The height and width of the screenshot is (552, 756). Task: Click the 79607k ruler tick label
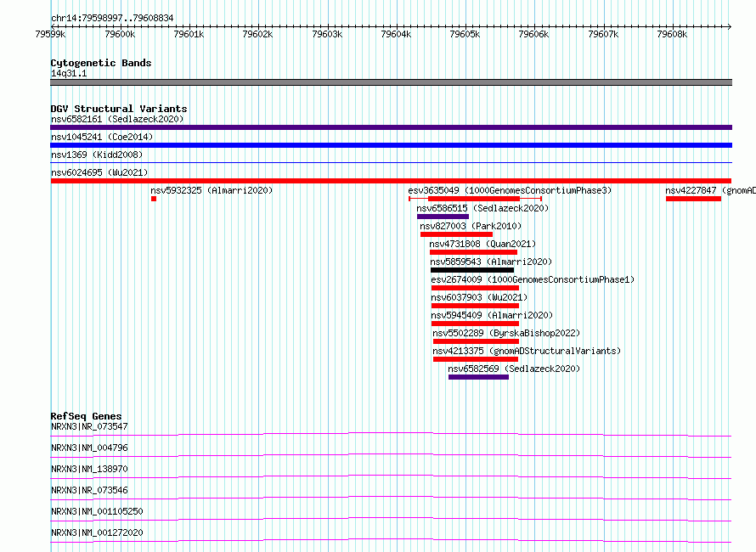[x=603, y=34]
